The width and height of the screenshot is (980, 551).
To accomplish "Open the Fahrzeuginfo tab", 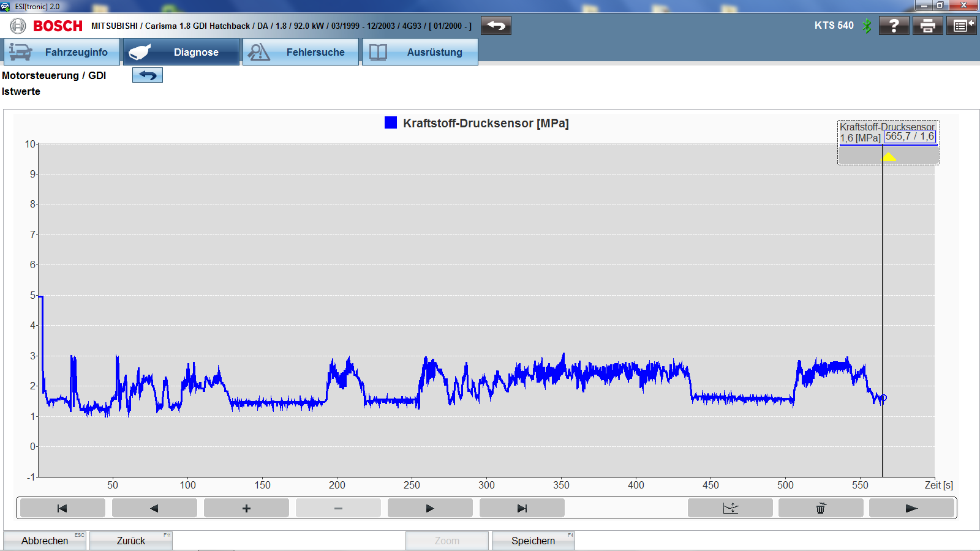I will (x=62, y=52).
